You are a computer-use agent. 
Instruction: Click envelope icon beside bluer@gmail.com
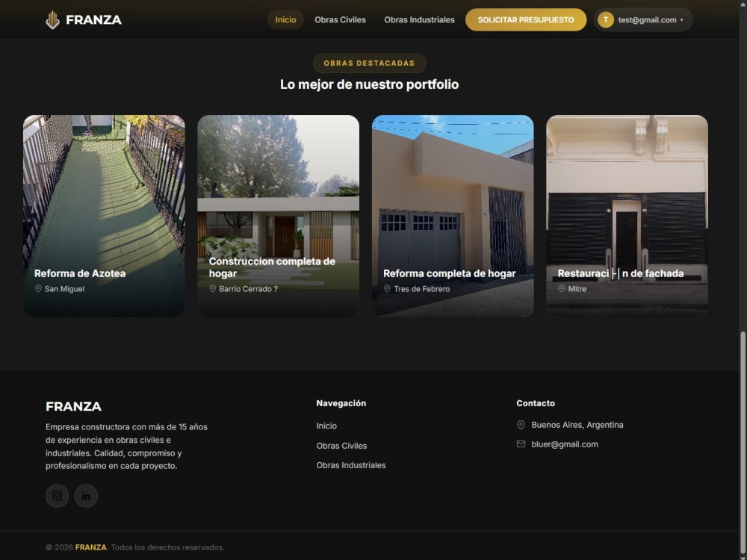click(521, 444)
